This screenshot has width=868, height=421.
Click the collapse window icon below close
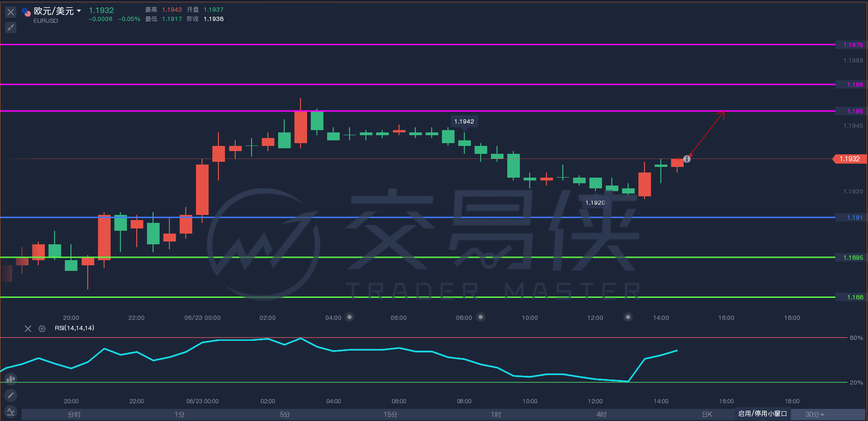(11, 28)
